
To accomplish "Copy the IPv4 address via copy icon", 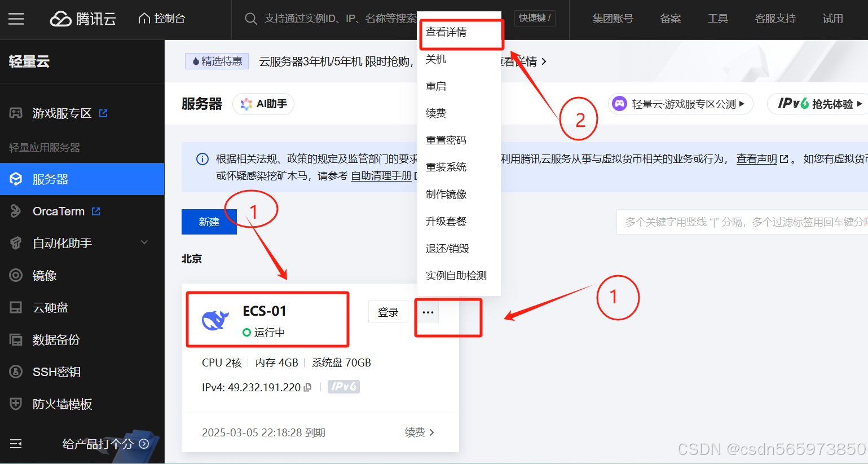I will coord(307,387).
